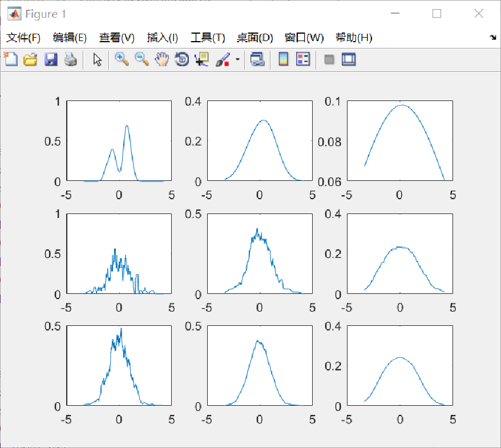
Task: Activate the Zoom In magnifier tool
Action: [122, 59]
